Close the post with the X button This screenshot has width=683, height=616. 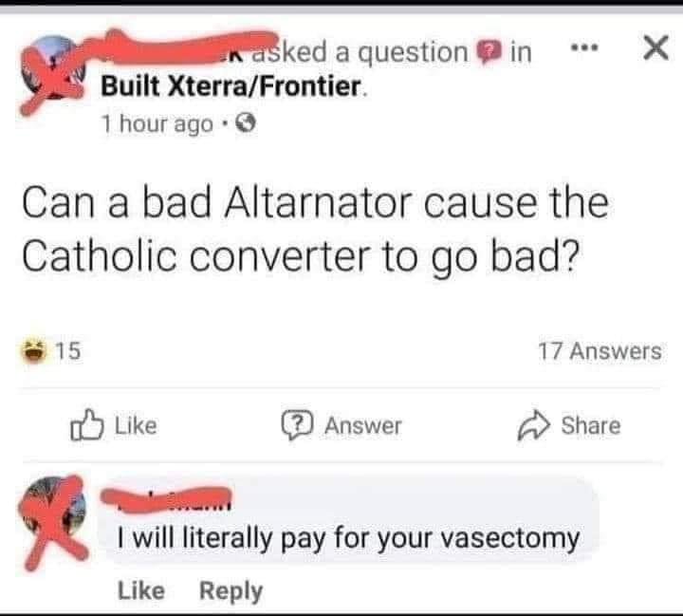[x=651, y=50]
